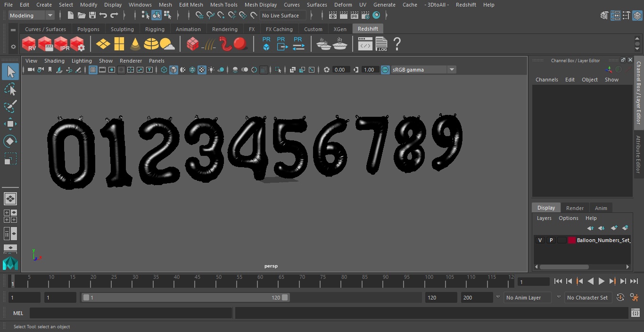Select the arrow Select tool
This screenshot has width=644, height=332.
tap(10, 72)
